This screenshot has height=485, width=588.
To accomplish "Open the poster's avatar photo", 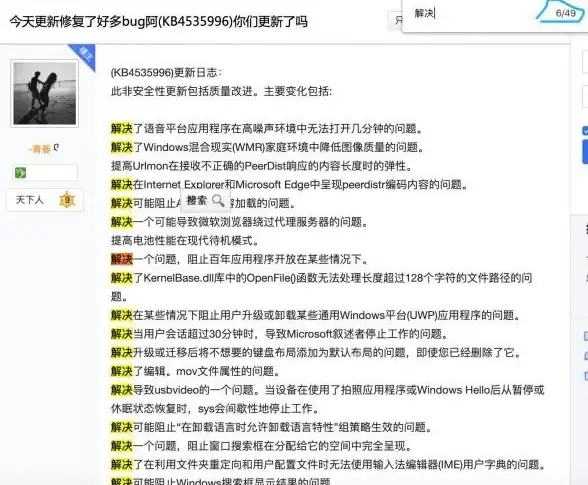I will pos(45,93).
